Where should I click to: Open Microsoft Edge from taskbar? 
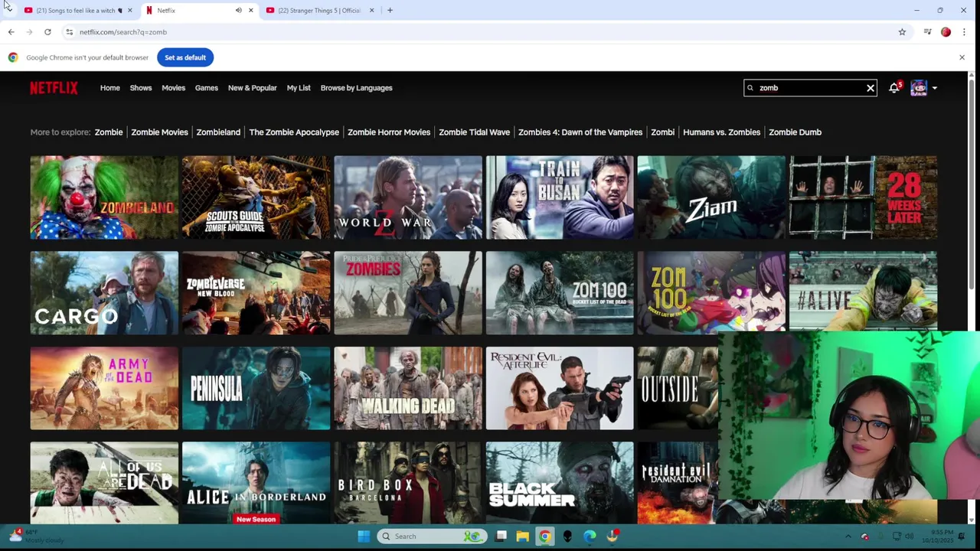coord(590,536)
